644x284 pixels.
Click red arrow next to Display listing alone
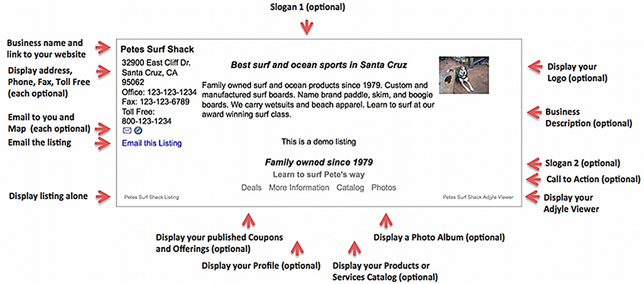(x=103, y=196)
